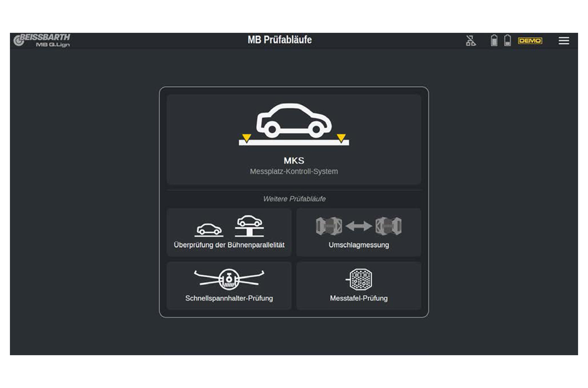Open Messtafel-Prüfung

[359, 298]
